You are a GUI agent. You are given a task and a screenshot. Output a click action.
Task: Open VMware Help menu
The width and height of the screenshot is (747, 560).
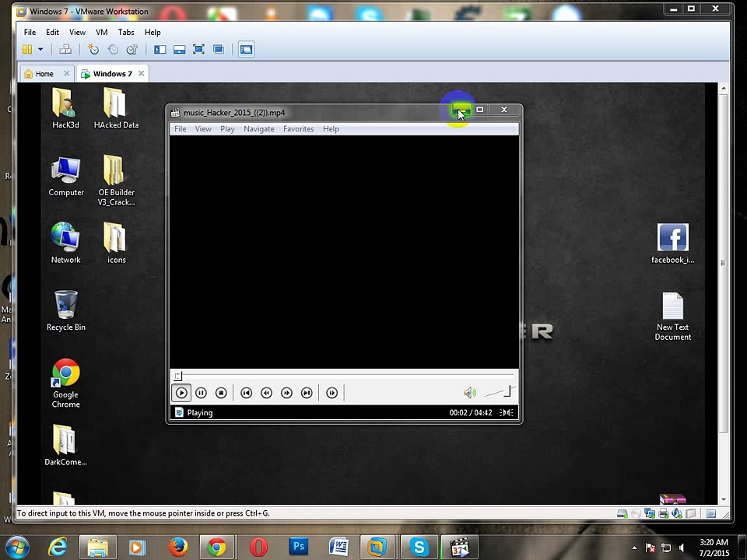coord(153,33)
